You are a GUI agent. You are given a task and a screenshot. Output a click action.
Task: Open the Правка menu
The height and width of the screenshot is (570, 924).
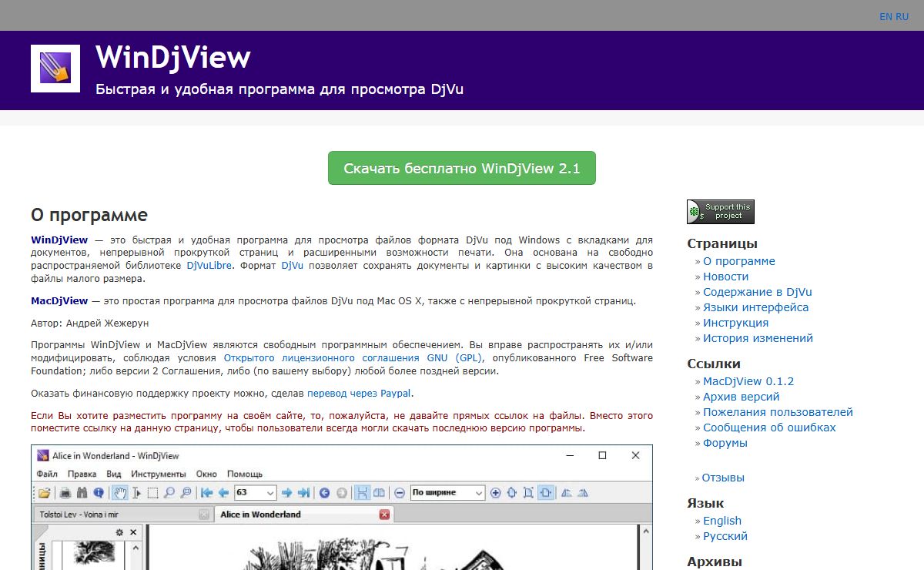(82, 474)
